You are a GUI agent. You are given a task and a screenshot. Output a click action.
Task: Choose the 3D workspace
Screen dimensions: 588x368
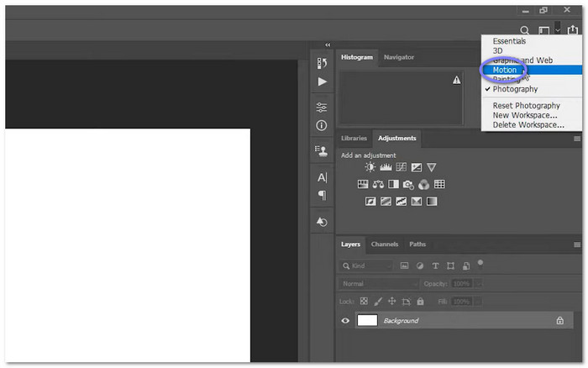click(x=497, y=50)
